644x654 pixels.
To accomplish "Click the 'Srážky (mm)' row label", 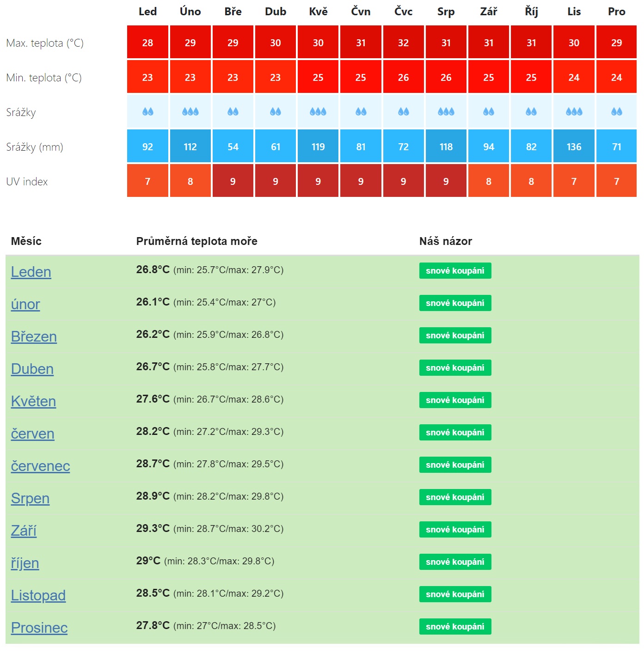I will [35, 147].
